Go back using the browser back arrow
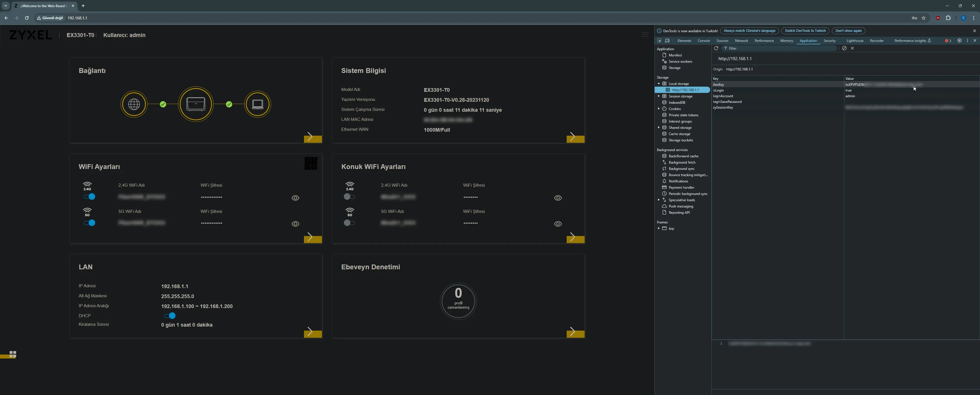Screen dimensions: 980x395 (6, 18)
